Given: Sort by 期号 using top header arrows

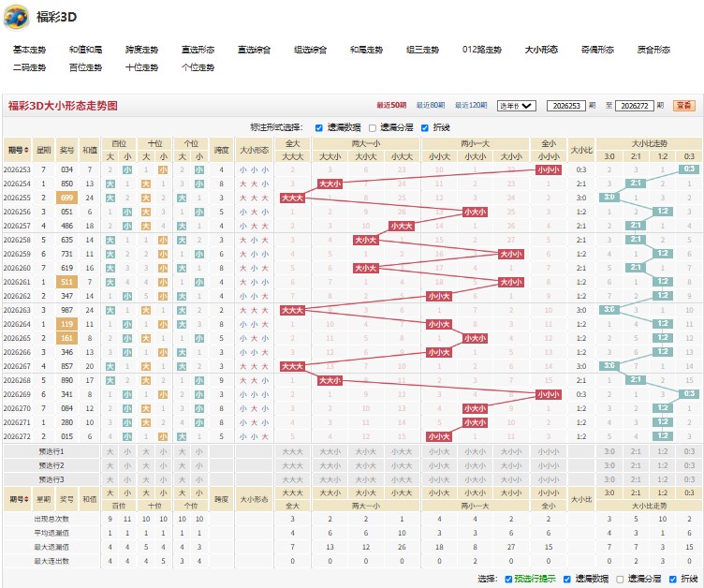Looking at the screenshot, I should 26,150.
